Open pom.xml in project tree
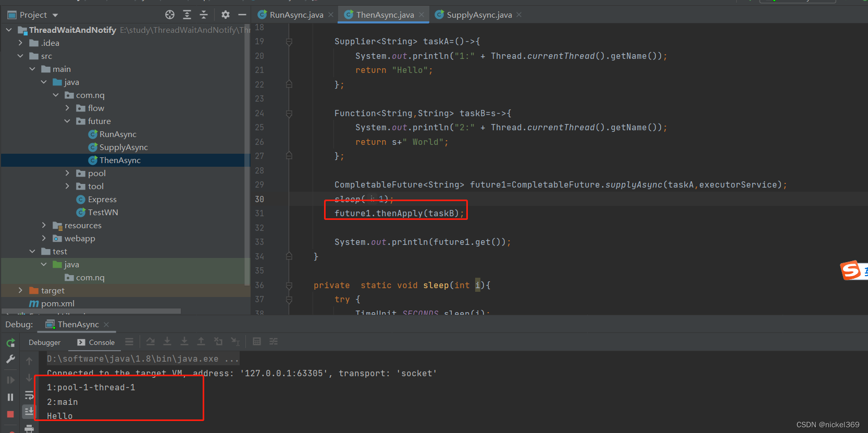 coord(58,304)
